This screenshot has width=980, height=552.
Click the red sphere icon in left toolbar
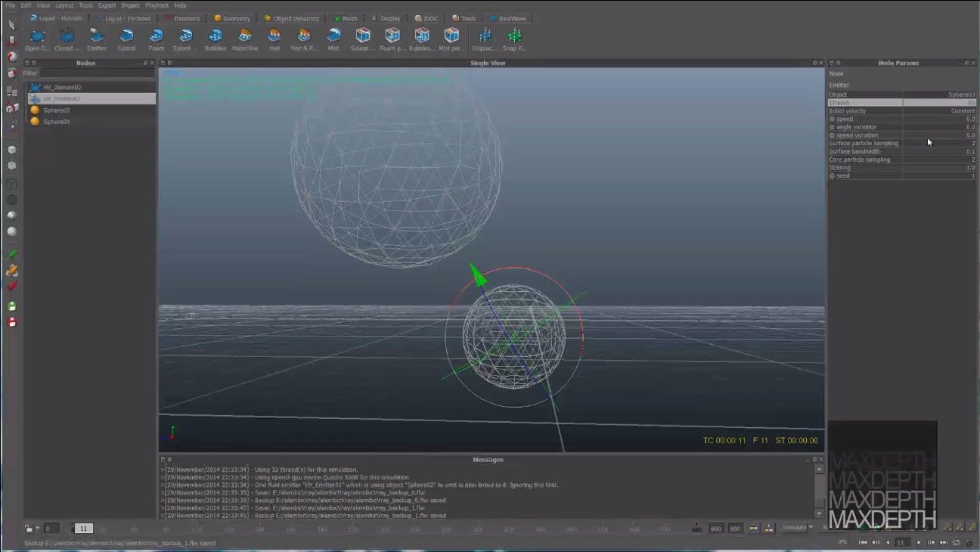(11, 57)
